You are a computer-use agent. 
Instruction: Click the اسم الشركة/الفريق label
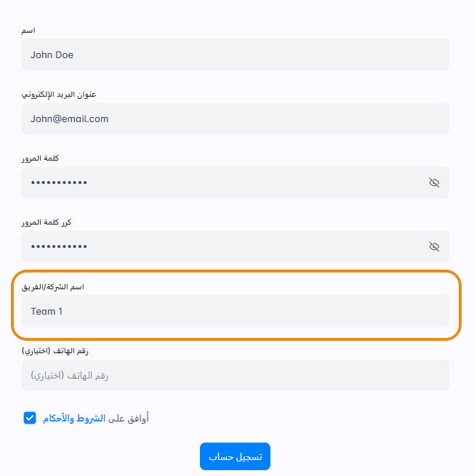coord(53,287)
